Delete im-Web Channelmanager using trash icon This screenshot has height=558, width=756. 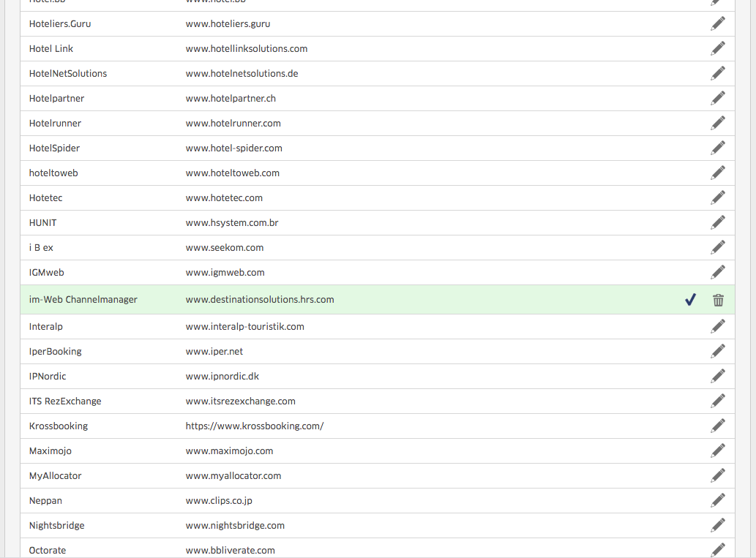tap(718, 300)
